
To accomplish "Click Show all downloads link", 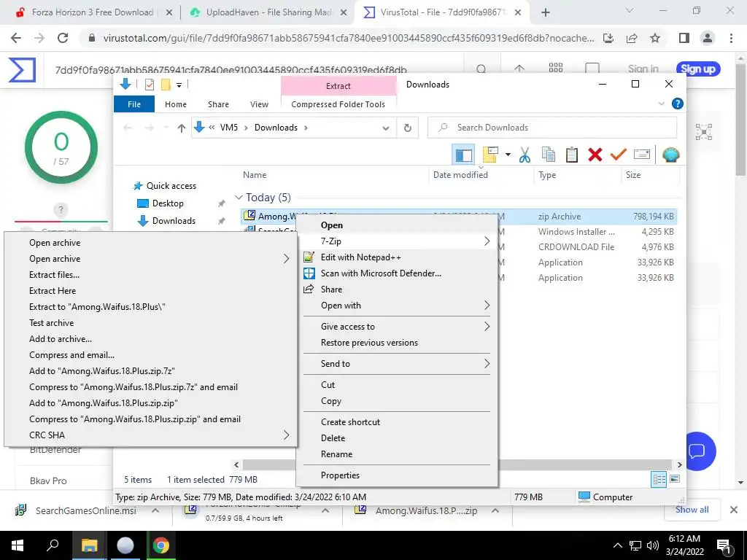I will [692, 510].
